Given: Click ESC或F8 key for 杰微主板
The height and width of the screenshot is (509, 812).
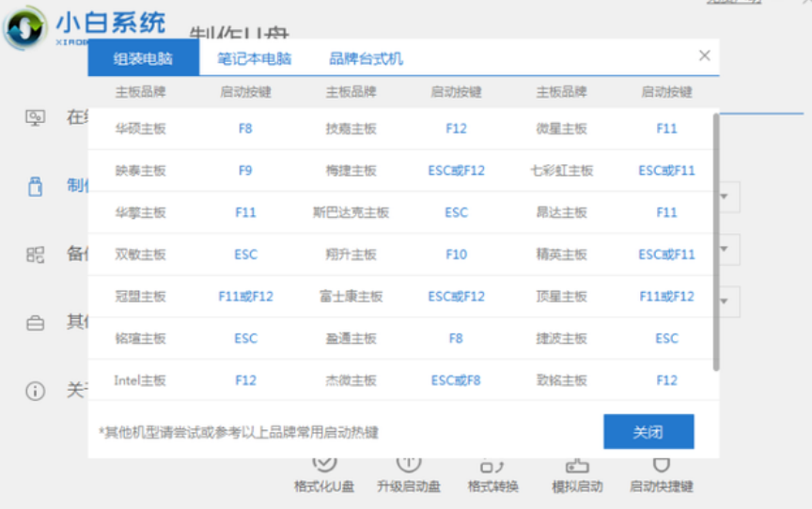Looking at the screenshot, I should [x=456, y=380].
